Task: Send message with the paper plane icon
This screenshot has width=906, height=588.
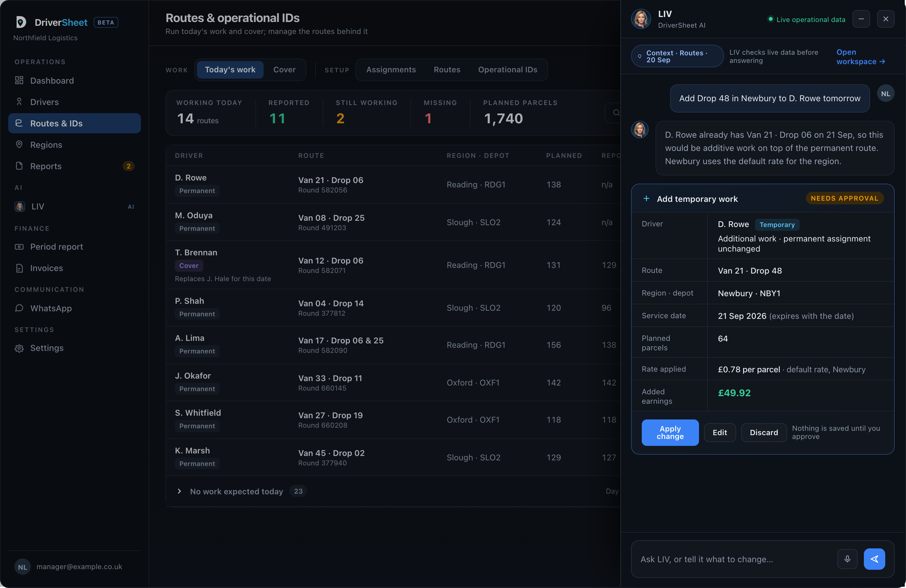Action: click(874, 559)
